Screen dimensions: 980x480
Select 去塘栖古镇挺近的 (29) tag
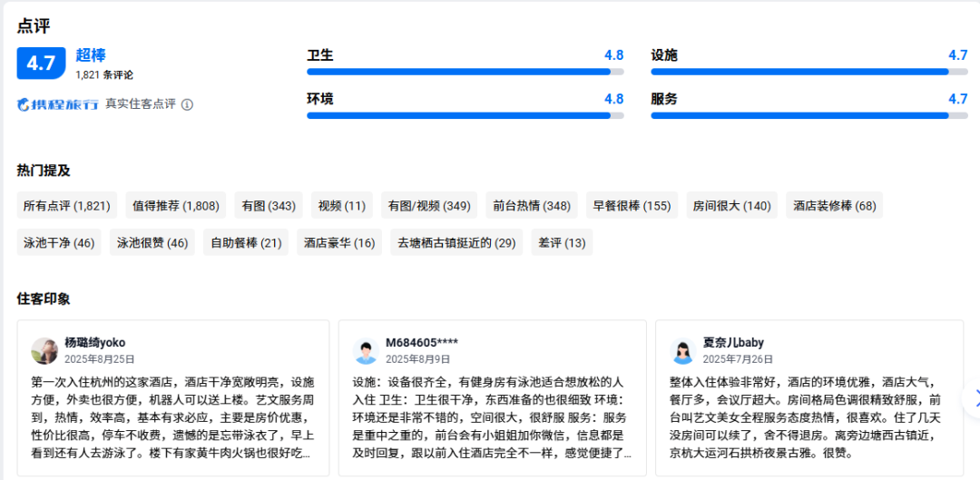[x=456, y=242]
